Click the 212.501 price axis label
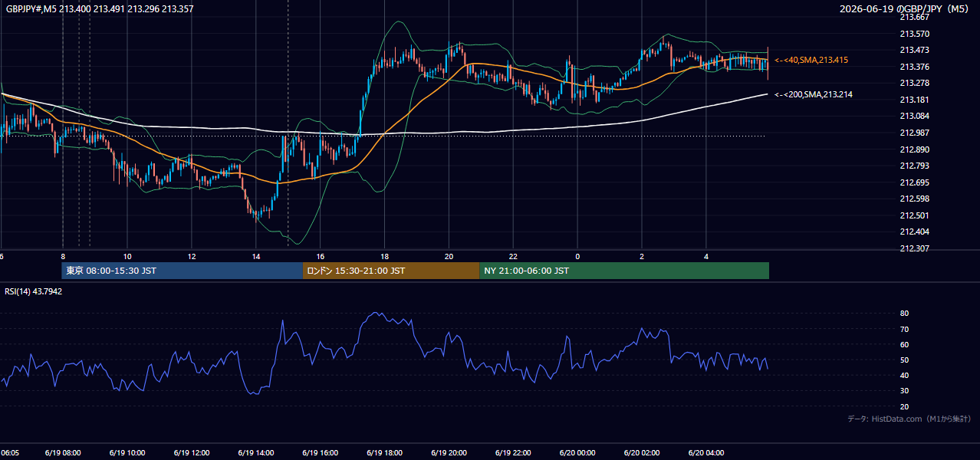Viewport: 980px width, 460px height. pos(914,215)
